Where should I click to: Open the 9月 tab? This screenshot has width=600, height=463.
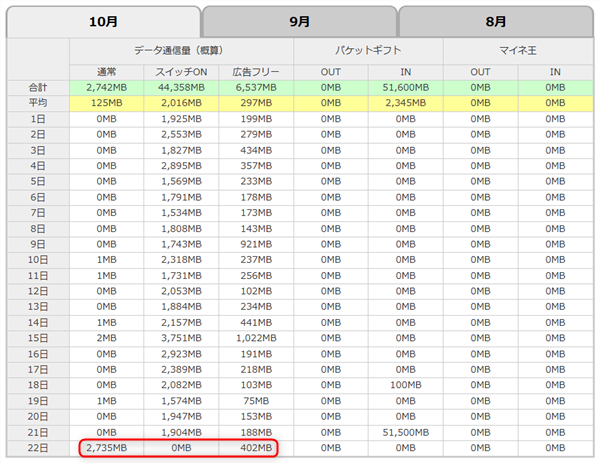pyautogui.click(x=299, y=20)
